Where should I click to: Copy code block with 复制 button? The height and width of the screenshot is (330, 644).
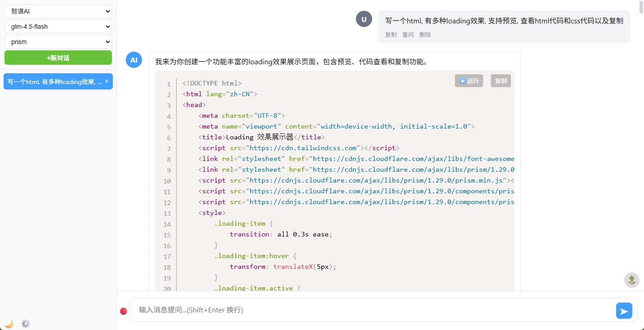click(501, 81)
